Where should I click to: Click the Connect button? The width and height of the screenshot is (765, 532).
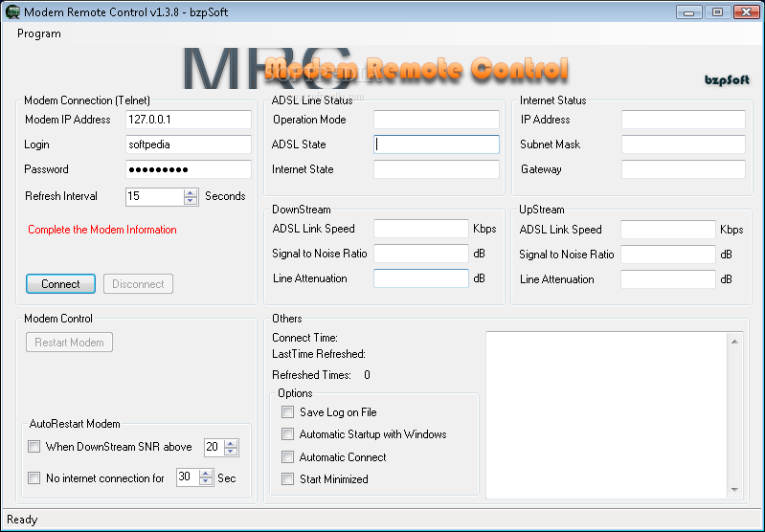coord(60,284)
